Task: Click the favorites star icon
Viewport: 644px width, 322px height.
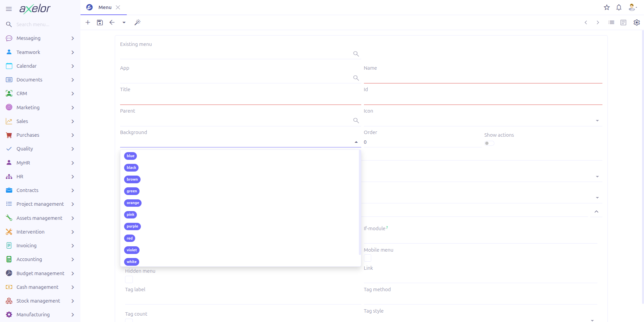Action: tap(607, 7)
